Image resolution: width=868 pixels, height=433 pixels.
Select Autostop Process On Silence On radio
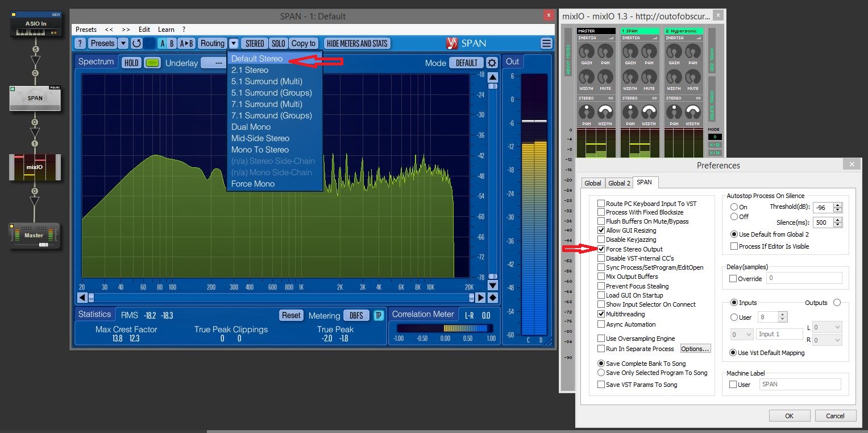(x=734, y=207)
